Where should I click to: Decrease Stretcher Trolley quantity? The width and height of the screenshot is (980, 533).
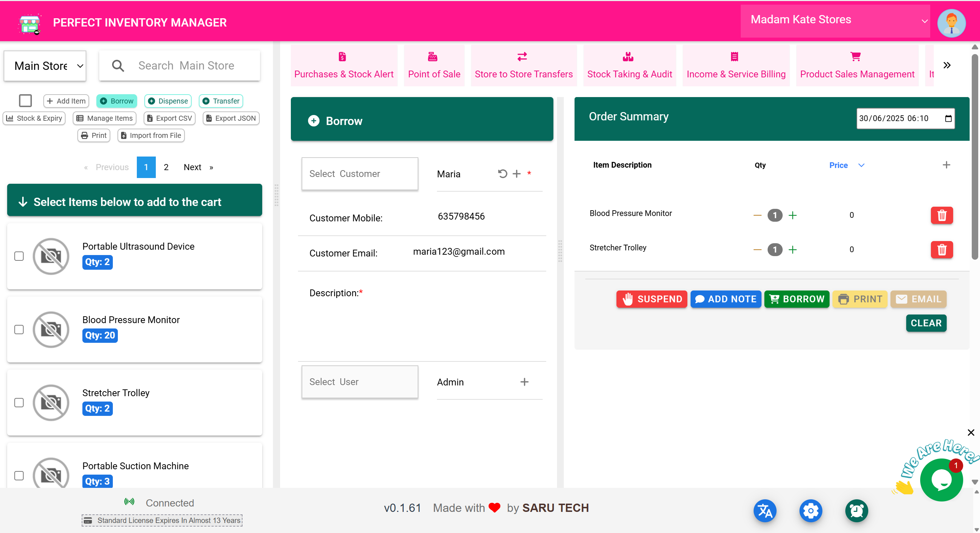pos(757,250)
